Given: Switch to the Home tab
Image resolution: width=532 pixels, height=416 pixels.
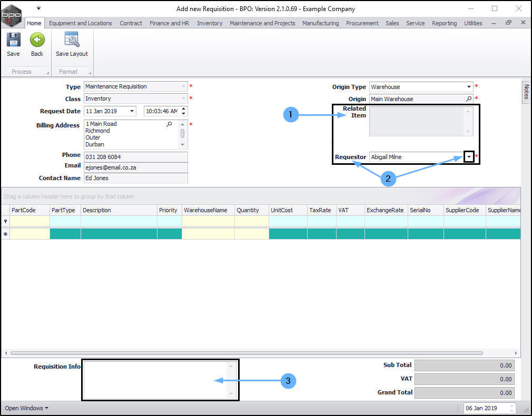Looking at the screenshot, I should (34, 23).
